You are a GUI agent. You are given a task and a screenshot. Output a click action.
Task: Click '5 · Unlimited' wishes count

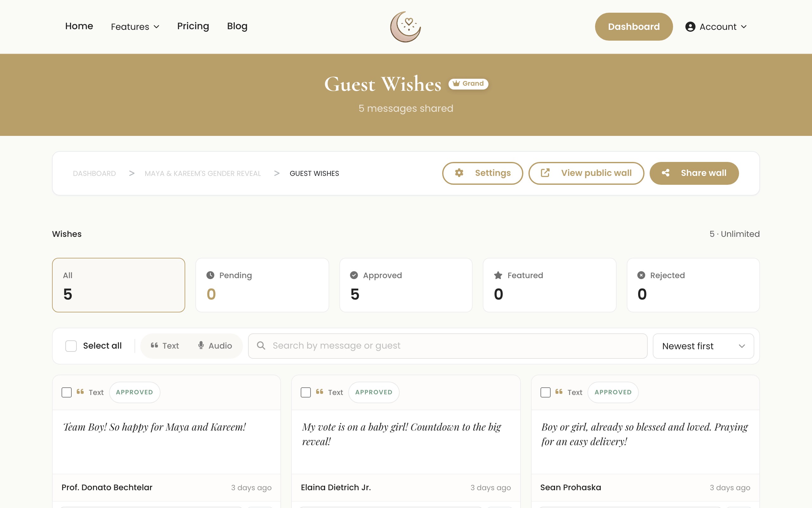point(735,234)
